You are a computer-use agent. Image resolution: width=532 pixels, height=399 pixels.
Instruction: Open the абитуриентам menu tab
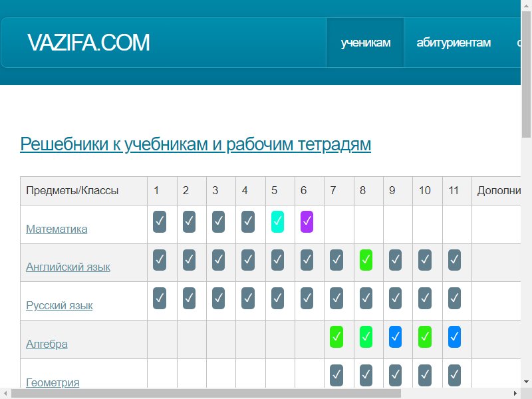[454, 43]
